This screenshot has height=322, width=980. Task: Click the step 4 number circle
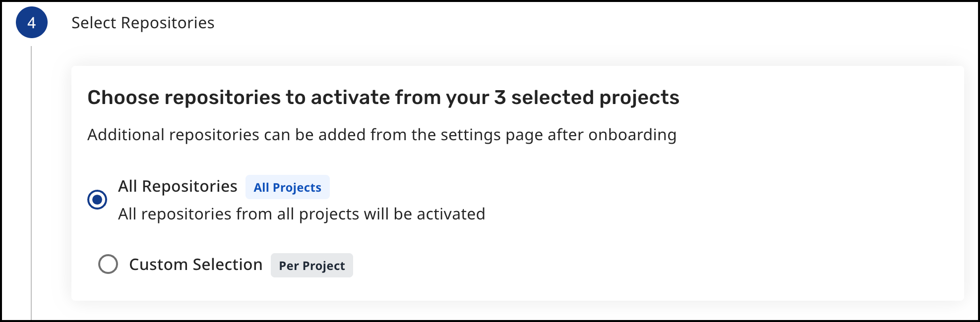coord(32,23)
